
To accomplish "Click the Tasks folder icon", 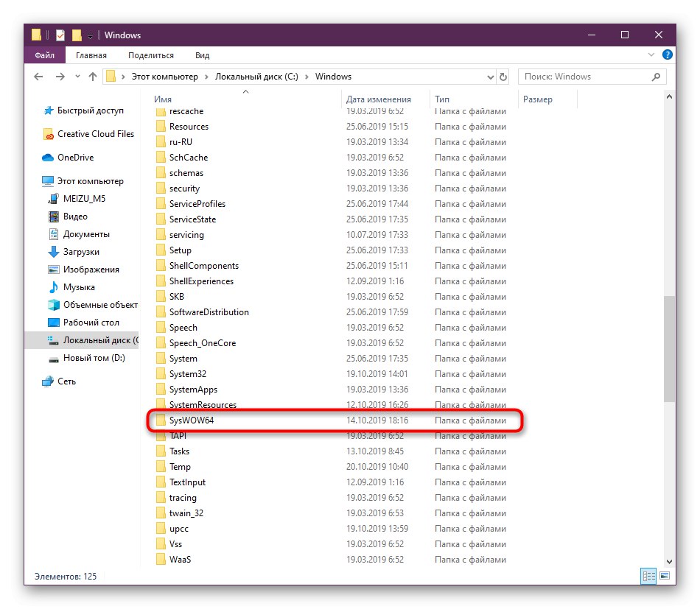I will pyautogui.click(x=161, y=451).
